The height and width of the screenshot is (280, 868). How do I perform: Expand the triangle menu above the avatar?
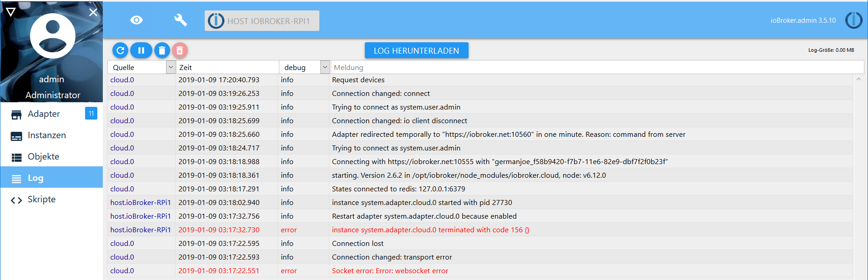(x=11, y=12)
